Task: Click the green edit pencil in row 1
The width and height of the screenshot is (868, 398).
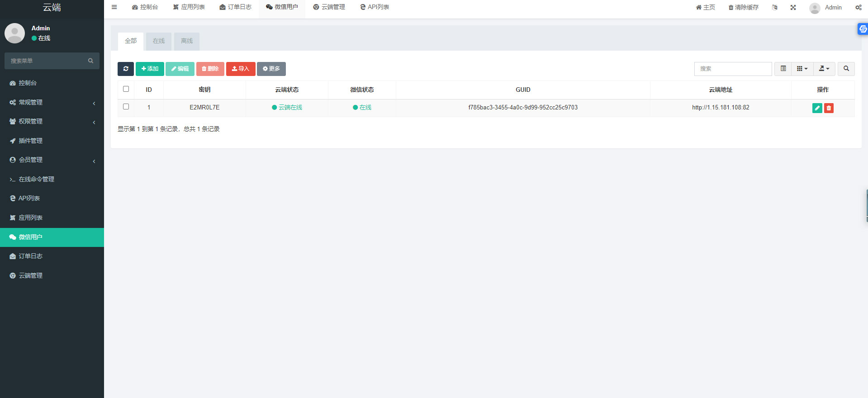Action: click(x=817, y=108)
